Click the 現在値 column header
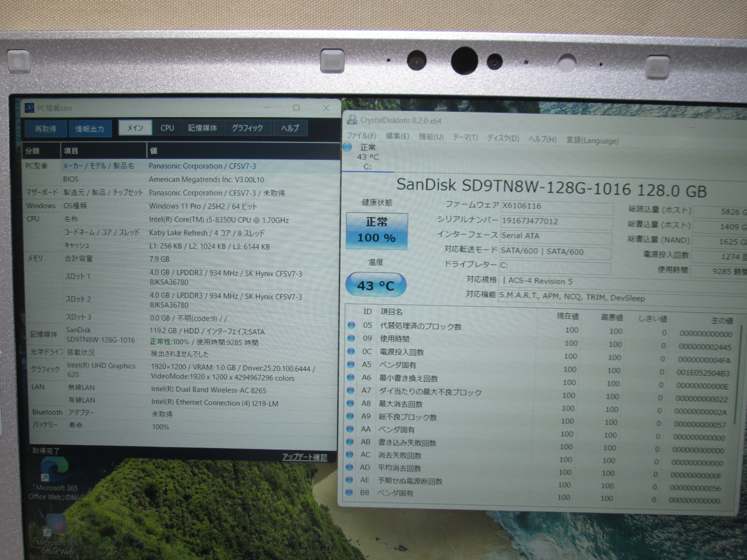The width and height of the screenshot is (747, 560). click(x=568, y=316)
